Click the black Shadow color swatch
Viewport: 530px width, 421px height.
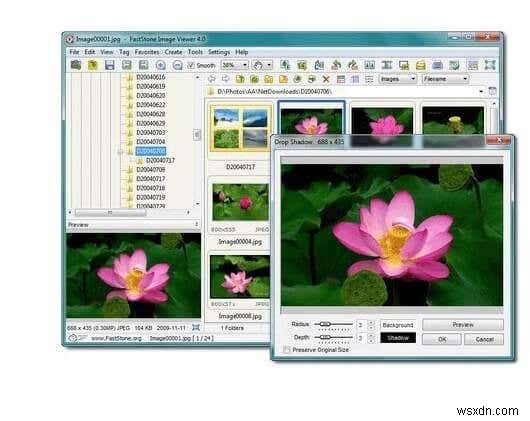398,338
